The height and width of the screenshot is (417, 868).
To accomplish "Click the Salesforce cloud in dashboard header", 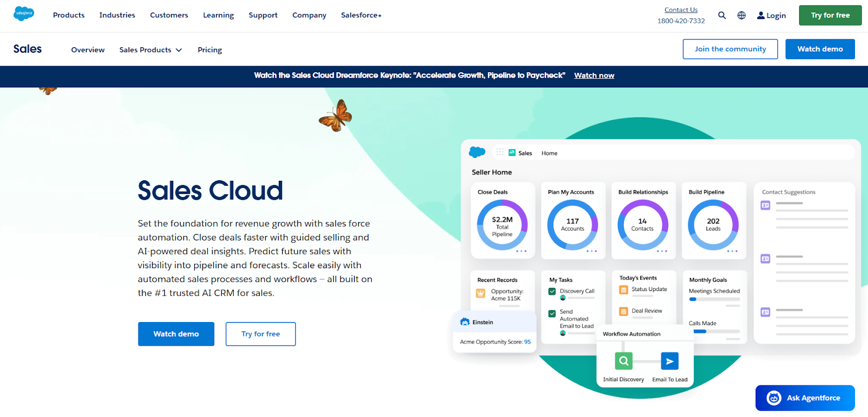I will (477, 152).
